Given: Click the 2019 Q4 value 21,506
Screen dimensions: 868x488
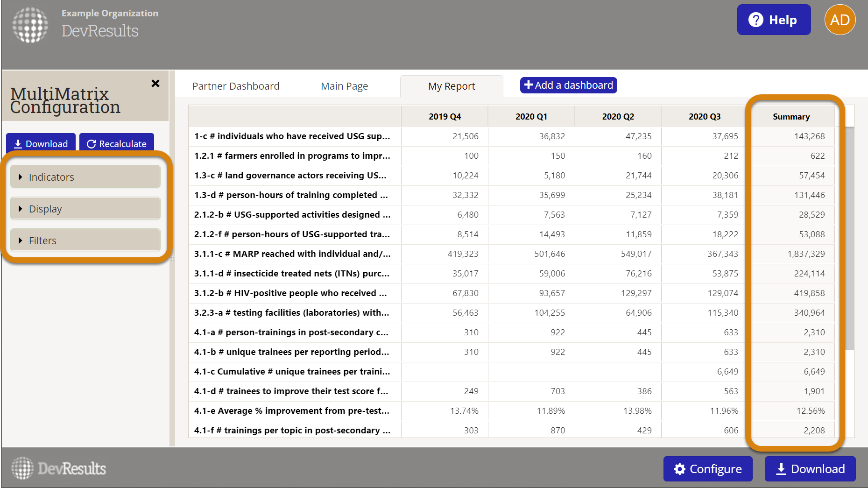Looking at the screenshot, I should (x=466, y=136).
